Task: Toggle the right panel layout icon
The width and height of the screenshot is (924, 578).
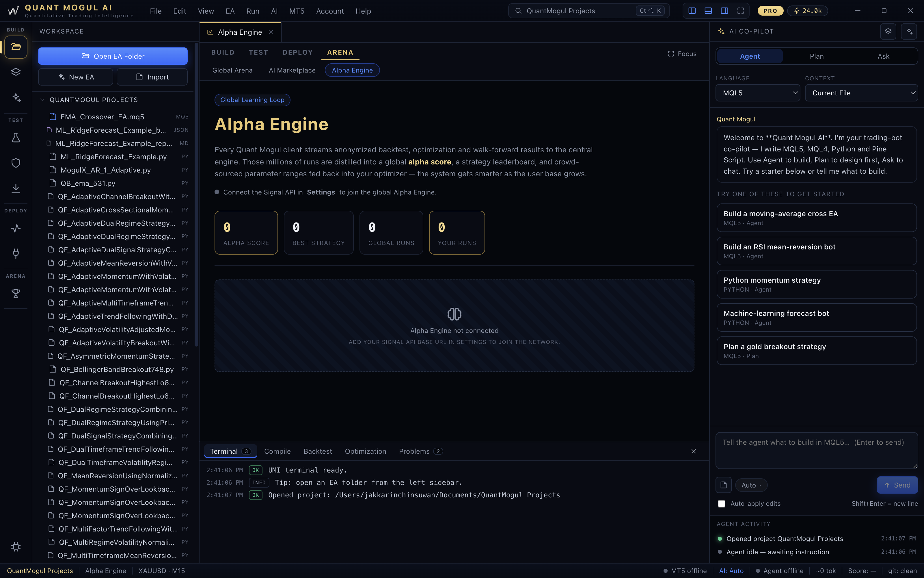Action: (x=724, y=11)
